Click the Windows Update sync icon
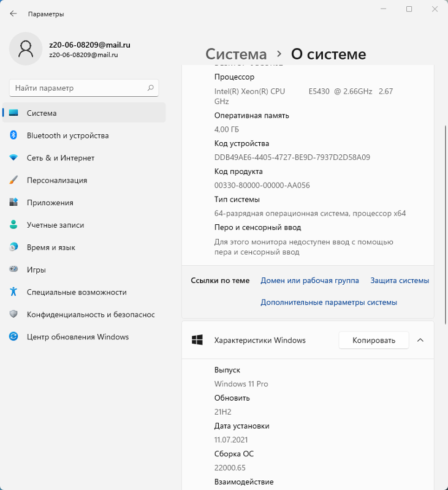This screenshot has height=490, width=448. point(13,336)
